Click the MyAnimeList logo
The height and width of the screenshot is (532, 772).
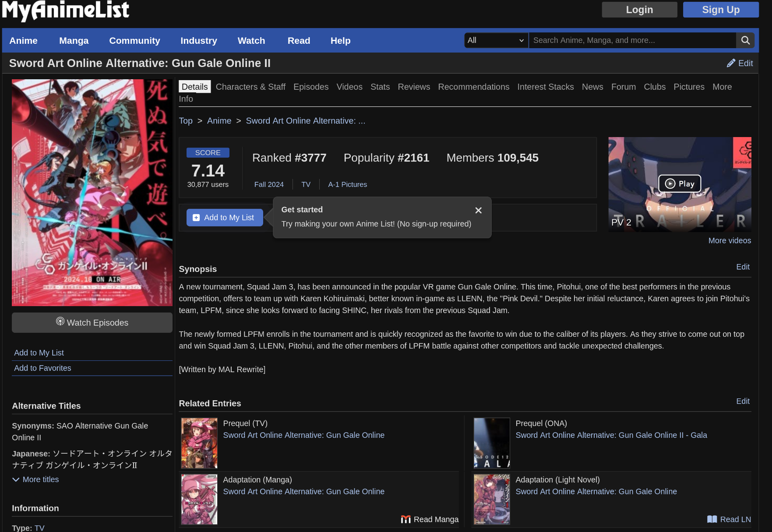point(66,11)
